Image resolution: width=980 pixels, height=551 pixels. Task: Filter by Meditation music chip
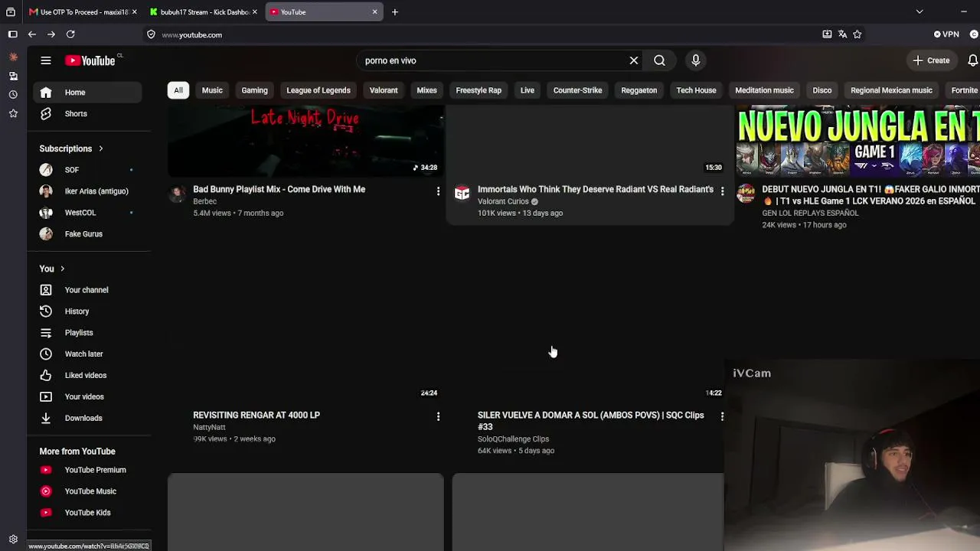tap(764, 90)
